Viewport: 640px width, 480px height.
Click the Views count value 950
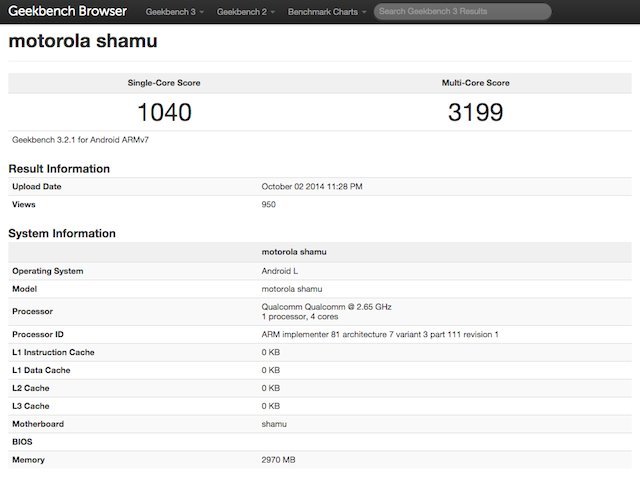tap(268, 204)
